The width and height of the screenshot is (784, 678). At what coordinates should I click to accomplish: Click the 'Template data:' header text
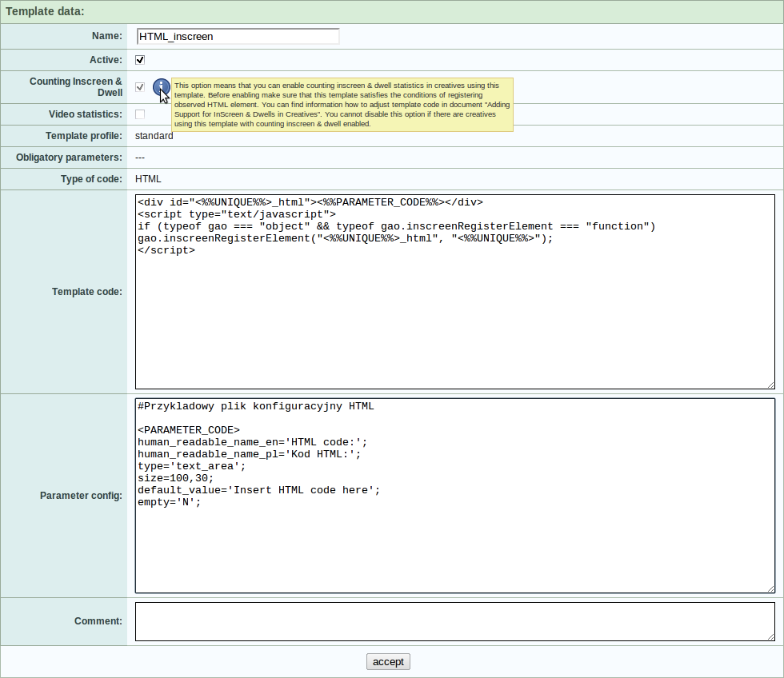[45, 11]
